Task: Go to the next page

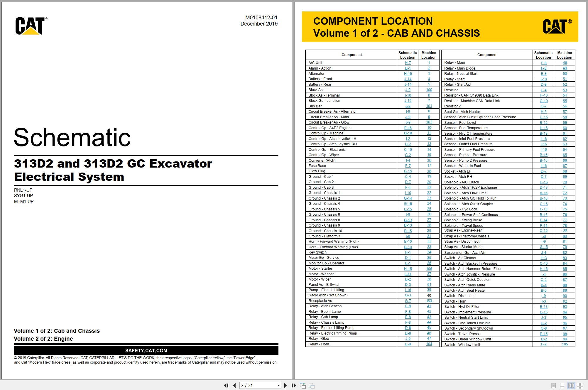Action: click(285, 385)
